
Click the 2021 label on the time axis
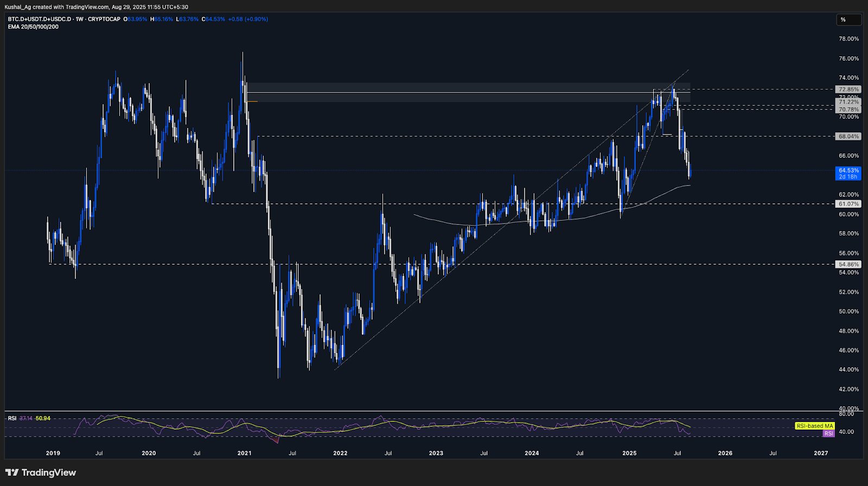(245, 453)
